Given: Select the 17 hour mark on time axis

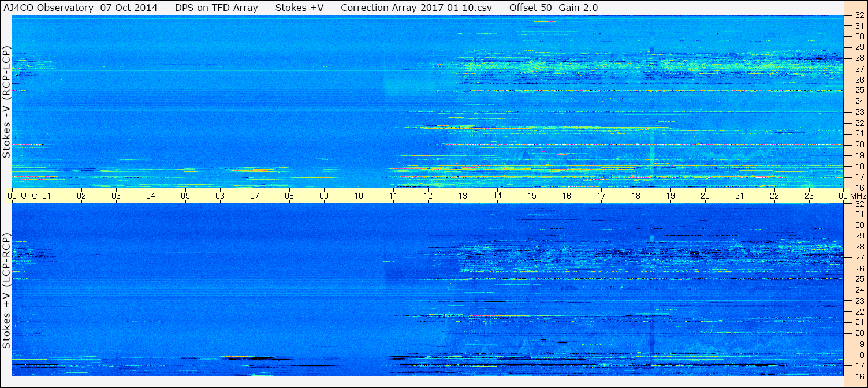Looking at the screenshot, I should pos(601,196).
